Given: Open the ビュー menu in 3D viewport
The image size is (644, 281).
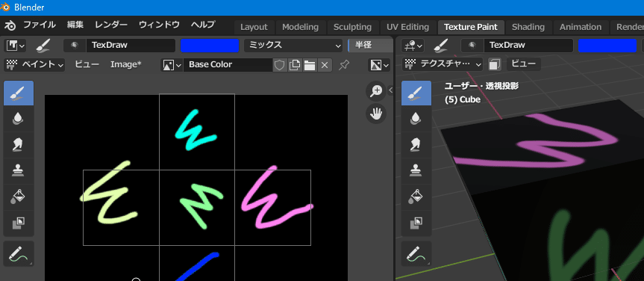Looking at the screenshot, I should (x=524, y=64).
